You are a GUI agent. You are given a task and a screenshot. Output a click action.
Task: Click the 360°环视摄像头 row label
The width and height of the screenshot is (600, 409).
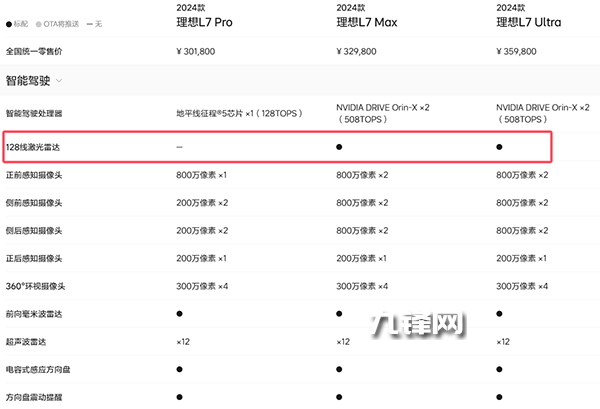pyautogui.click(x=36, y=286)
